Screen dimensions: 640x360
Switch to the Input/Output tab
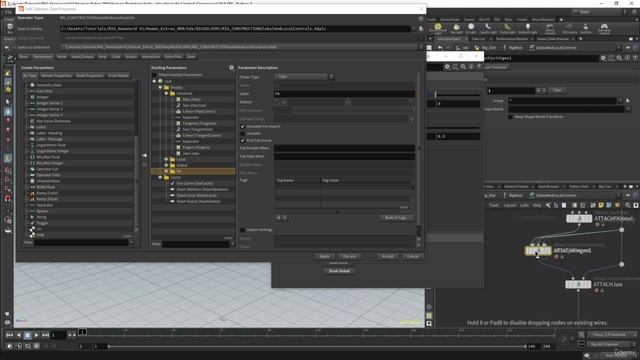[82, 57]
